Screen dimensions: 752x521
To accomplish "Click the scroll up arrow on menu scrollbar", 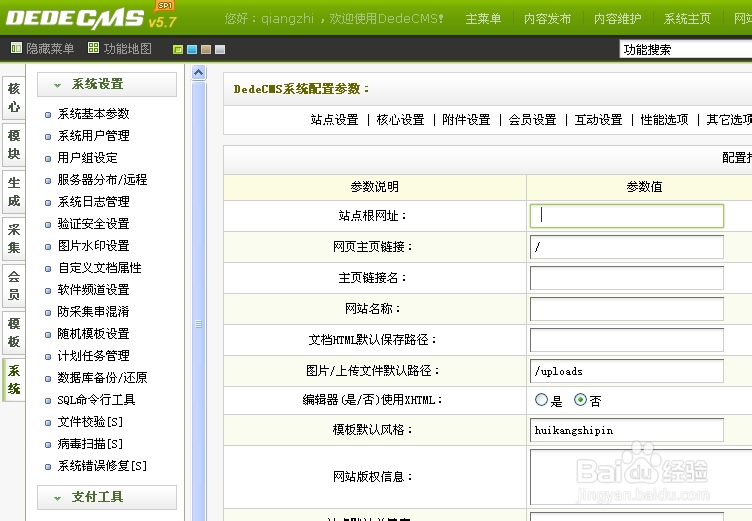I will point(199,73).
